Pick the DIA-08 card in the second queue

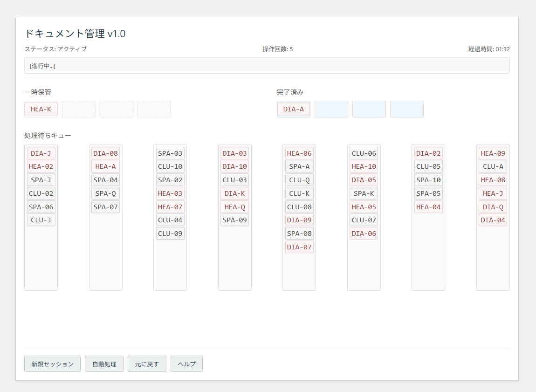click(x=105, y=152)
